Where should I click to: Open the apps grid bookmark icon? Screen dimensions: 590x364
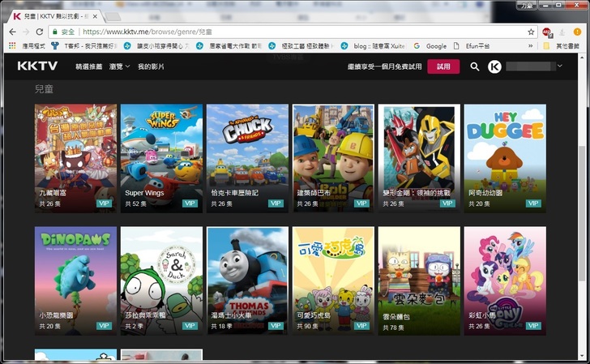[12, 45]
